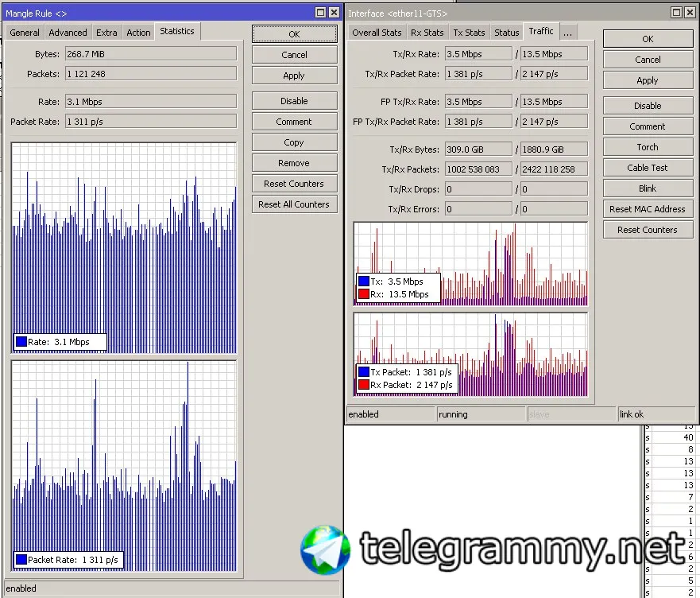Click the mangle rule Rate graph

pos(124,248)
